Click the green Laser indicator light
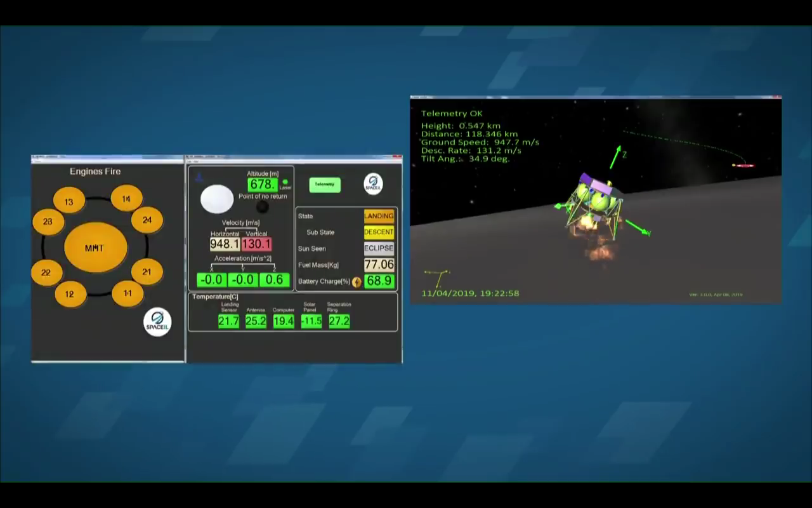 click(x=285, y=182)
